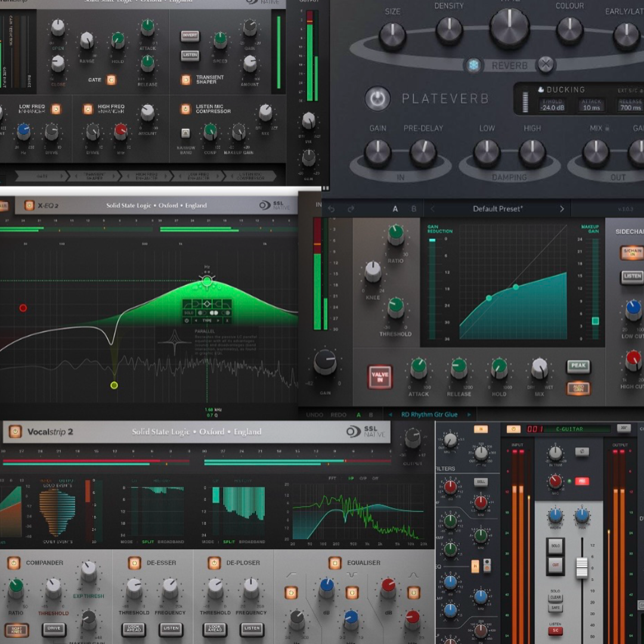This screenshot has width=644, height=644.
Task: Select Transient Shaper block in processing order strip
Action: [94, 176]
